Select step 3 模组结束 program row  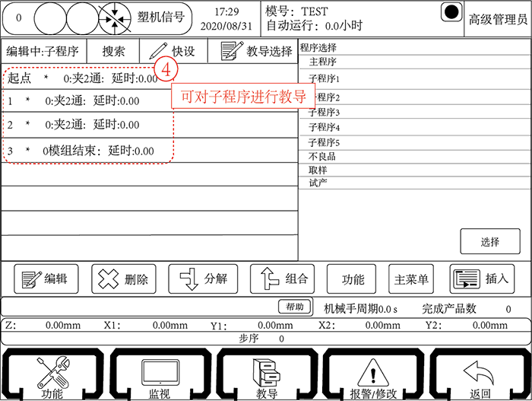click(x=91, y=151)
